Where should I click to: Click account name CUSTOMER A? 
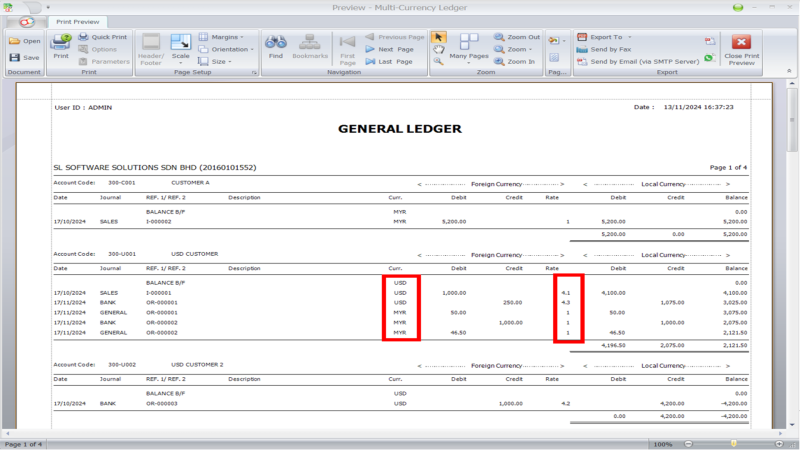tap(190, 183)
